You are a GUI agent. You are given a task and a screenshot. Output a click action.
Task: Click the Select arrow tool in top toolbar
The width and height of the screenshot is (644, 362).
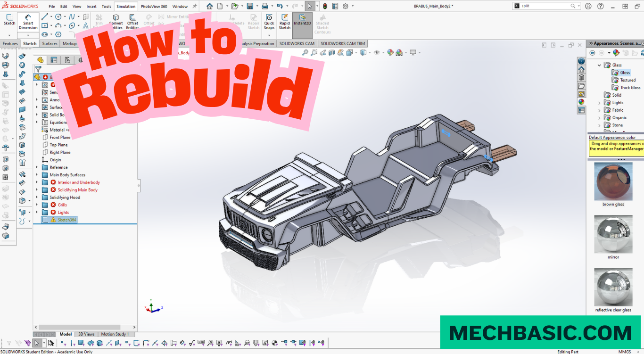pyautogui.click(x=310, y=6)
